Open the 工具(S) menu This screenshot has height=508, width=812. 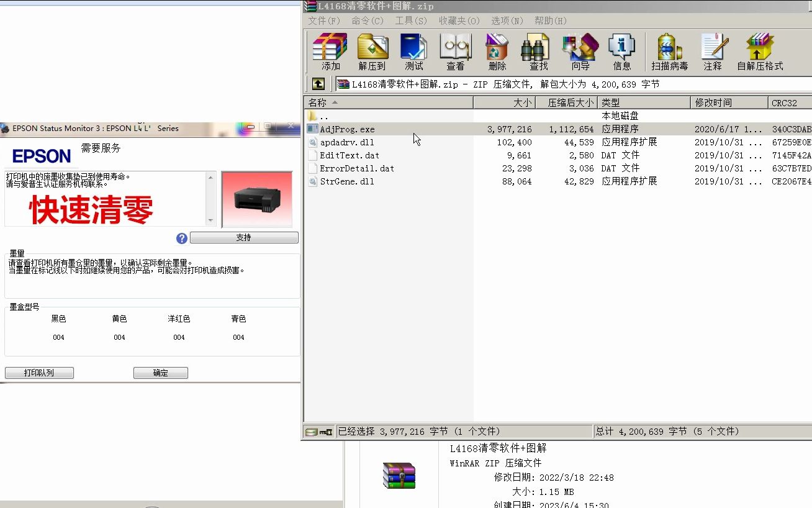pos(411,20)
